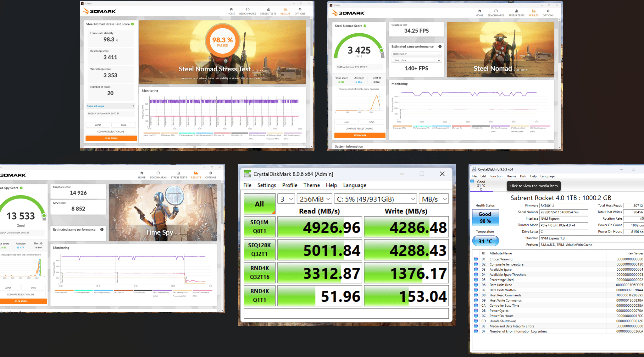
Task: Click the Time Spy benchmark artwork thumbnail
Action: tap(163, 213)
